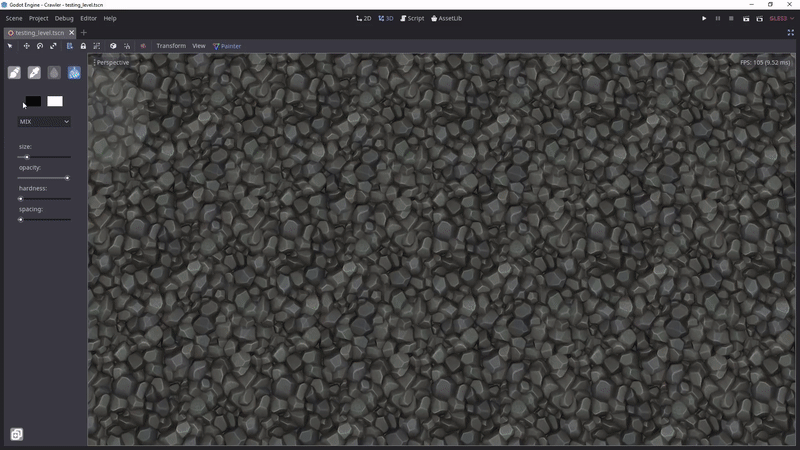Open the MIX blend mode dropdown
800x450 pixels.
coord(44,122)
